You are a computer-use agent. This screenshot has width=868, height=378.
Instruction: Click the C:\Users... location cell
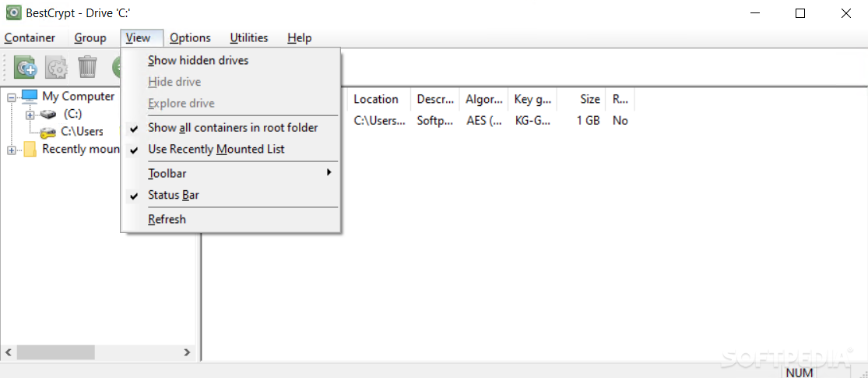coord(379,120)
